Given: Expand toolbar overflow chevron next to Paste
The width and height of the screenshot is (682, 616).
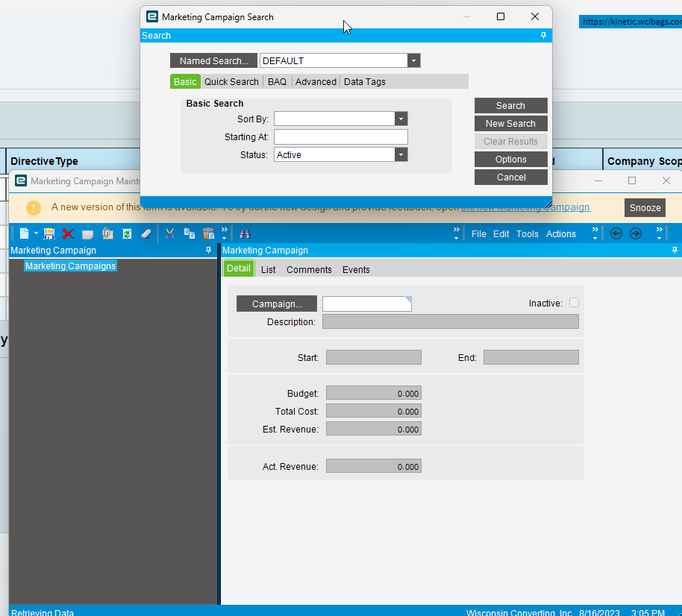Looking at the screenshot, I should pos(225,233).
